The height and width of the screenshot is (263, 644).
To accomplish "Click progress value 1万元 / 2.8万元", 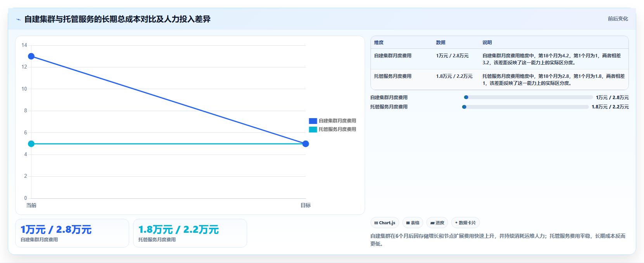I will [x=613, y=98].
